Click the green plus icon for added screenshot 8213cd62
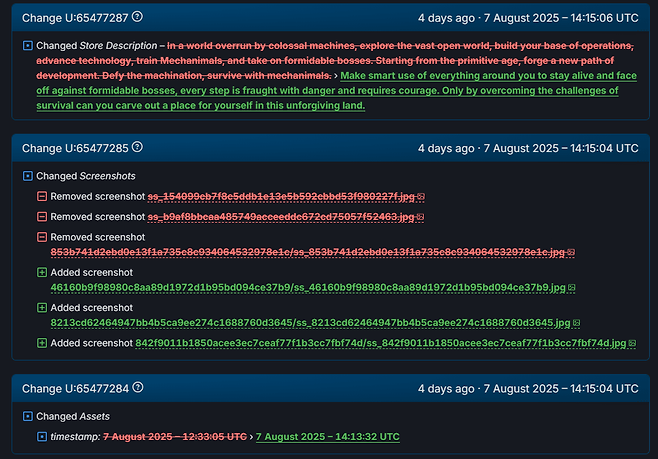The height and width of the screenshot is (459, 658). [x=41, y=308]
